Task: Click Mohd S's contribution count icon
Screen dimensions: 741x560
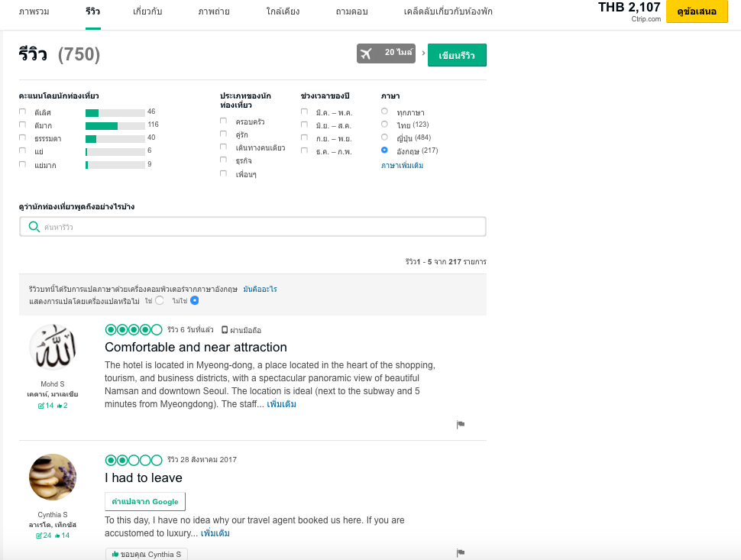Action: 41,406
